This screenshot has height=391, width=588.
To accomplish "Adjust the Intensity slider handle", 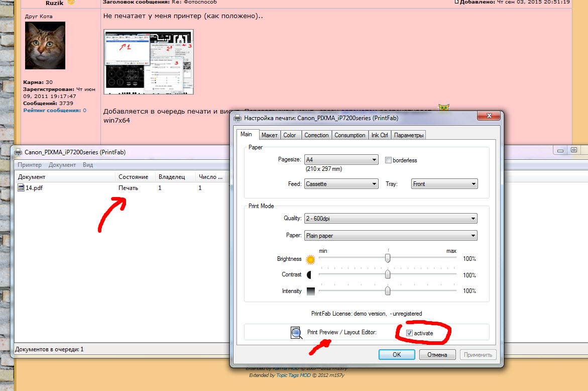I will click(388, 290).
